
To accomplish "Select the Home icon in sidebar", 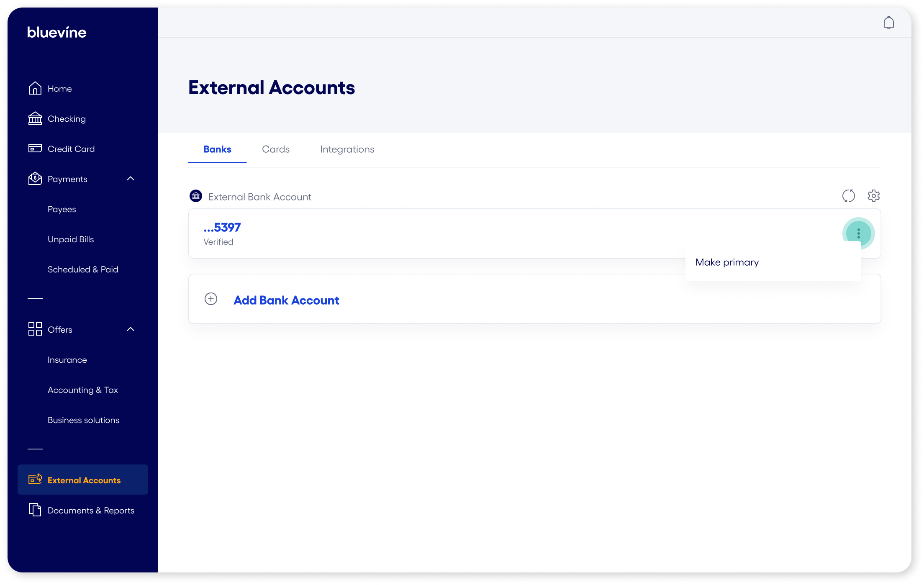I will click(x=35, y=88).
